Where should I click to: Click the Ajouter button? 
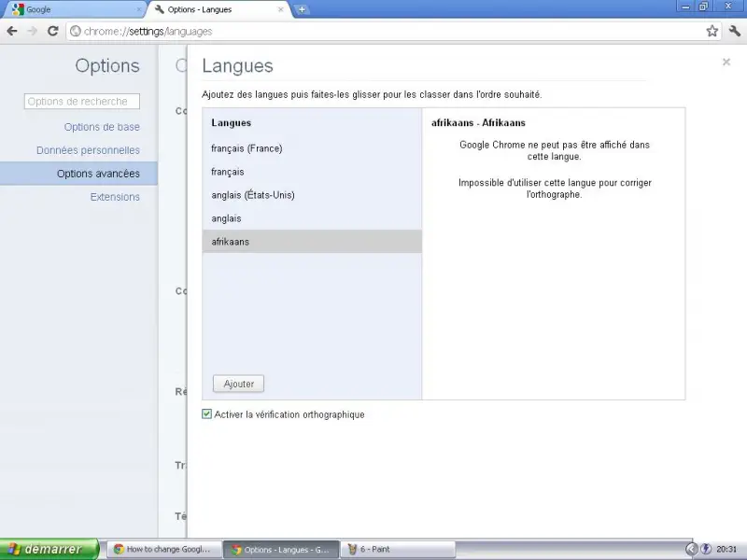click(x=238, y=384)
